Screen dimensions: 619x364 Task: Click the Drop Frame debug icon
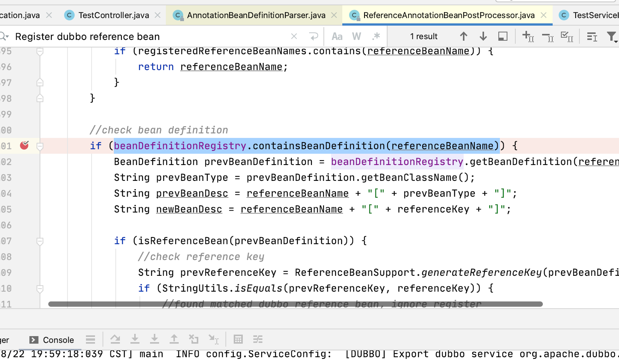(194, 340)
